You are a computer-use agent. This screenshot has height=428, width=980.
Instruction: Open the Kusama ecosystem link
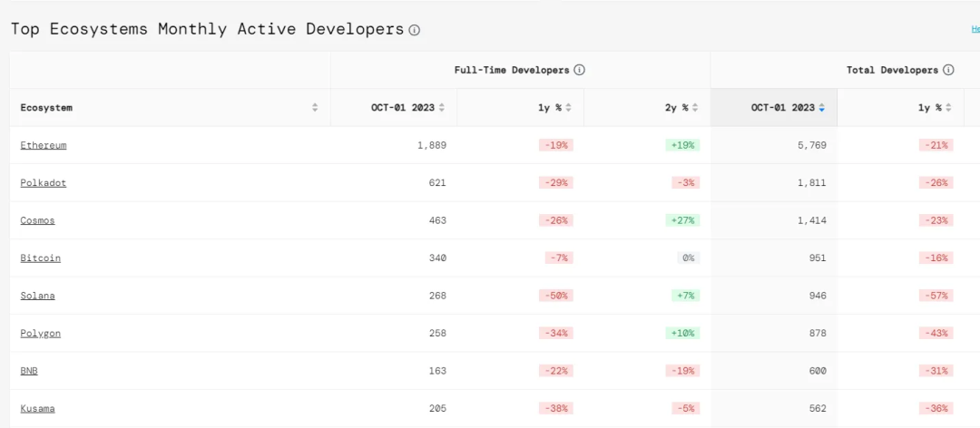coord(38,408)
